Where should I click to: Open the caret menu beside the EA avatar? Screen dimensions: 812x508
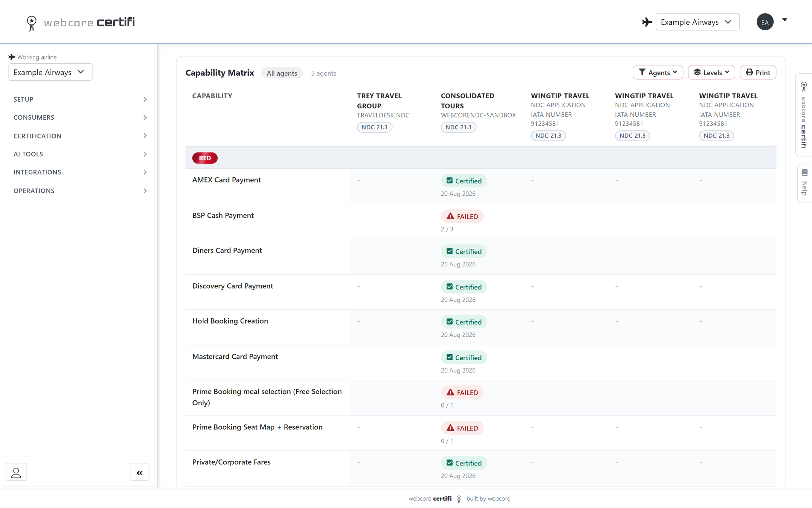click(785, 20)
